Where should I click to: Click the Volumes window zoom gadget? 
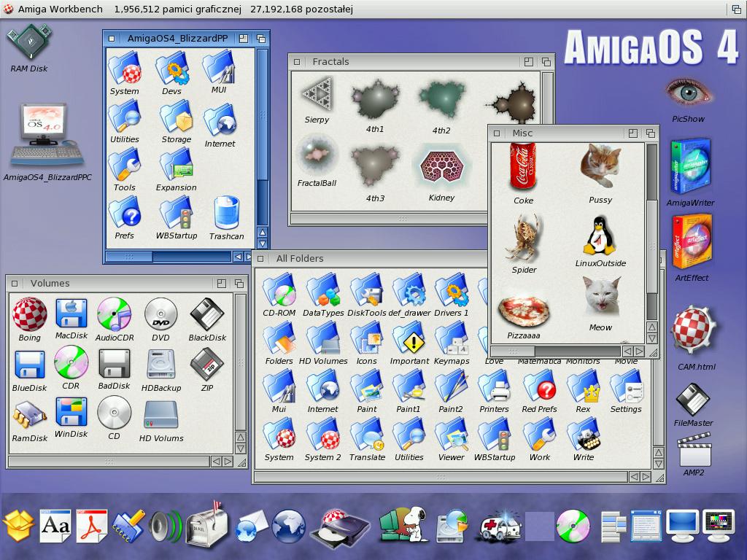(x=222, y=284)
